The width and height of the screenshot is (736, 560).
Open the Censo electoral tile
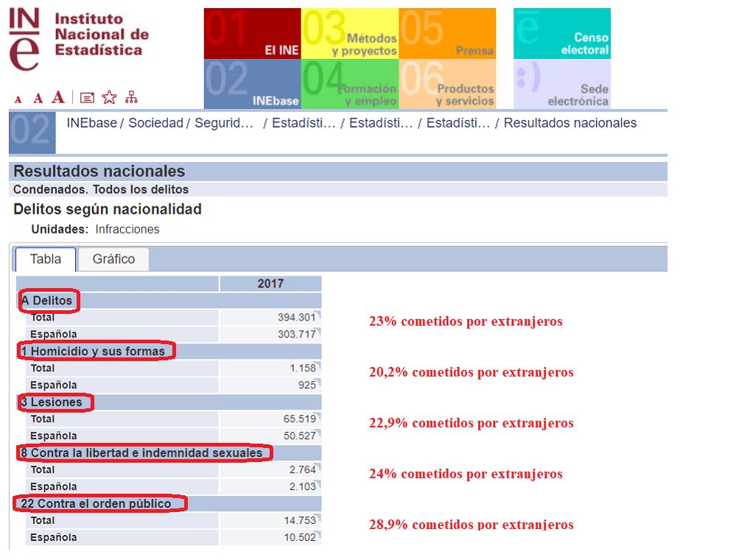pyautogui.click(x=562, y=34)
